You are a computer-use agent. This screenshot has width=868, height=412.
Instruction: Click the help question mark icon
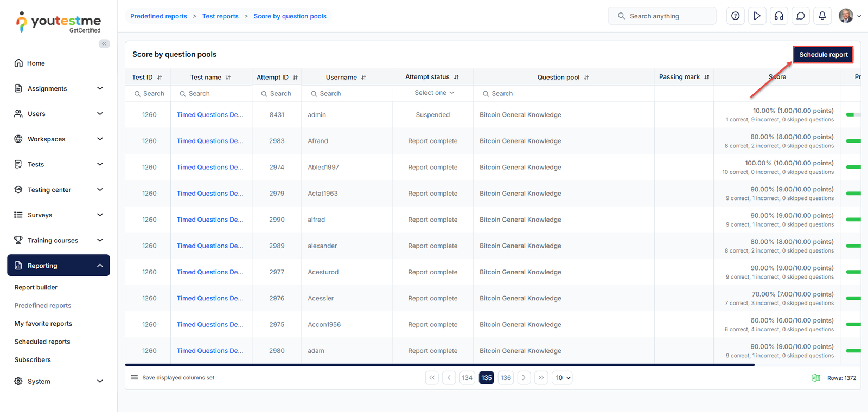tap(735, 16)
